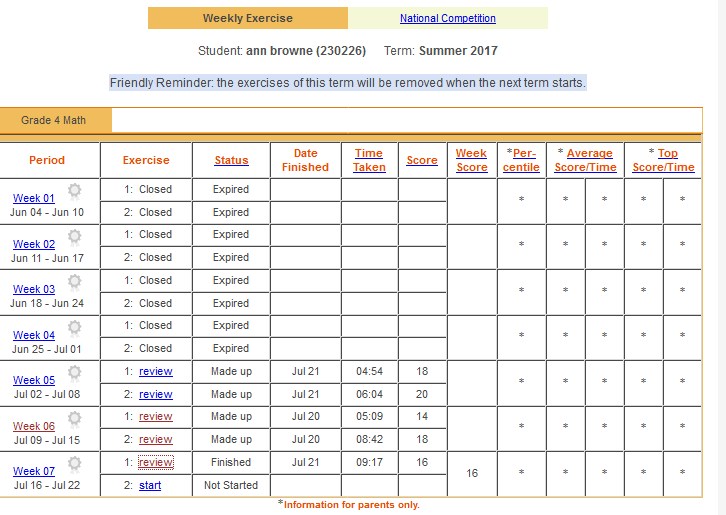
Task: Click the score 20 cell
Action: (422, 394)
